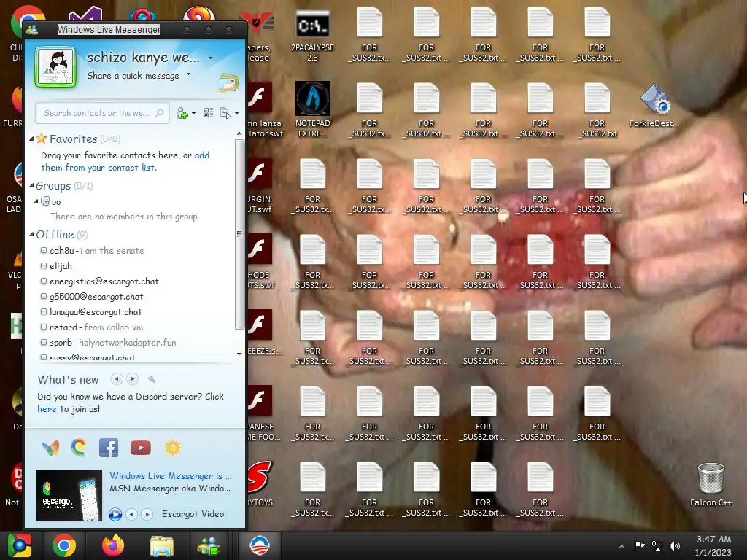Show previous "What's new" item
The width and height of the screenshot is (747, 560).
[x=117, y=379]
